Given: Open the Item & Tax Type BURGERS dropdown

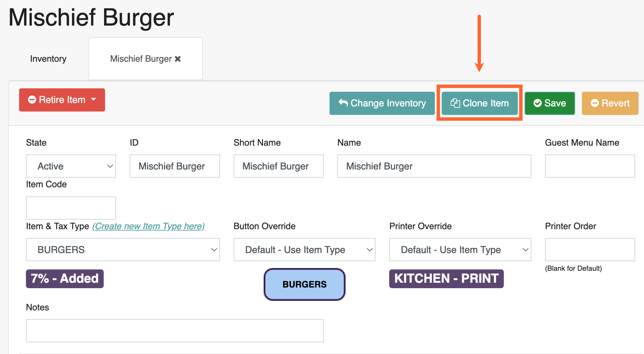Looking at the screenshot, I should click(x=123, y=250).
